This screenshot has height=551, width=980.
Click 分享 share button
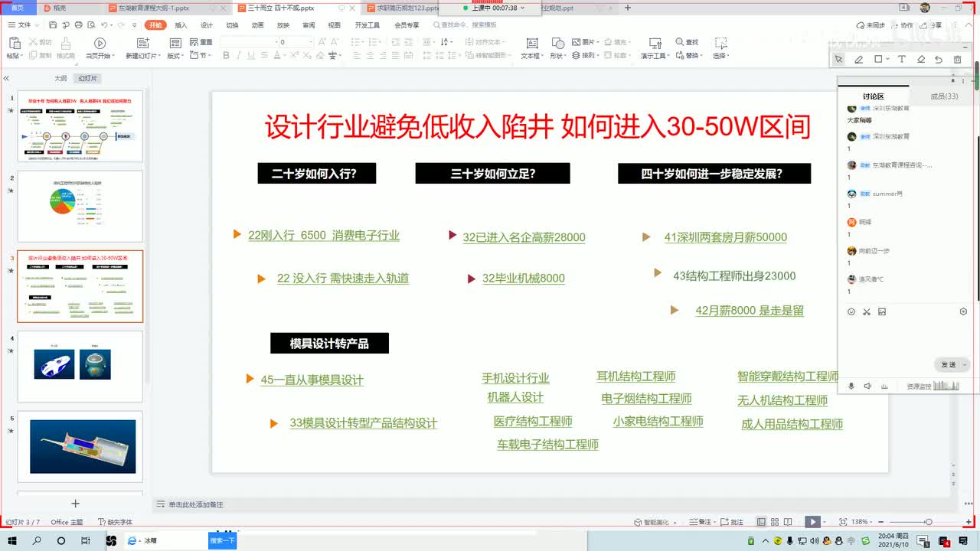(932, 25)
